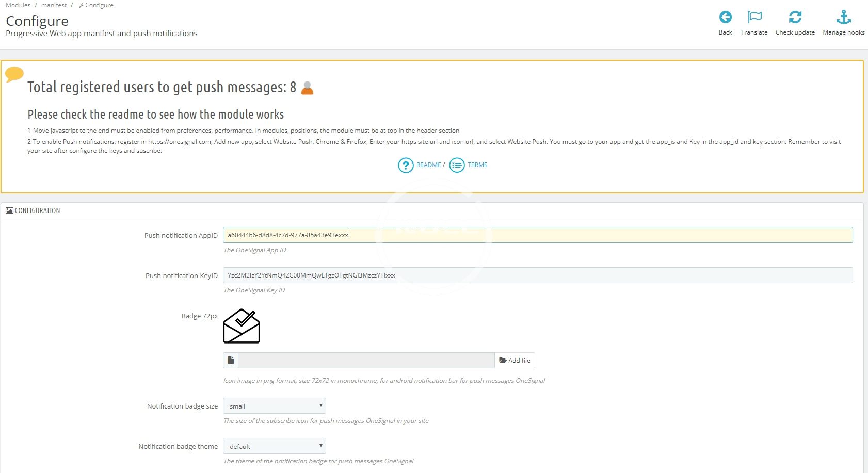Expand the Notification badge theme dropdown
This screenshot has height=473, width=868.
click(274, 446)
